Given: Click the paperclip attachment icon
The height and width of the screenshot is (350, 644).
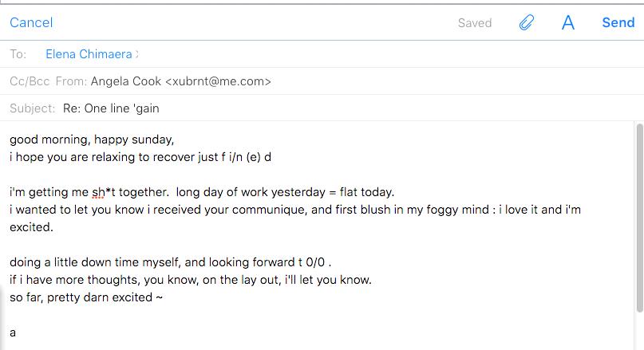Looking at the screenshot, I should pos(527,22).
